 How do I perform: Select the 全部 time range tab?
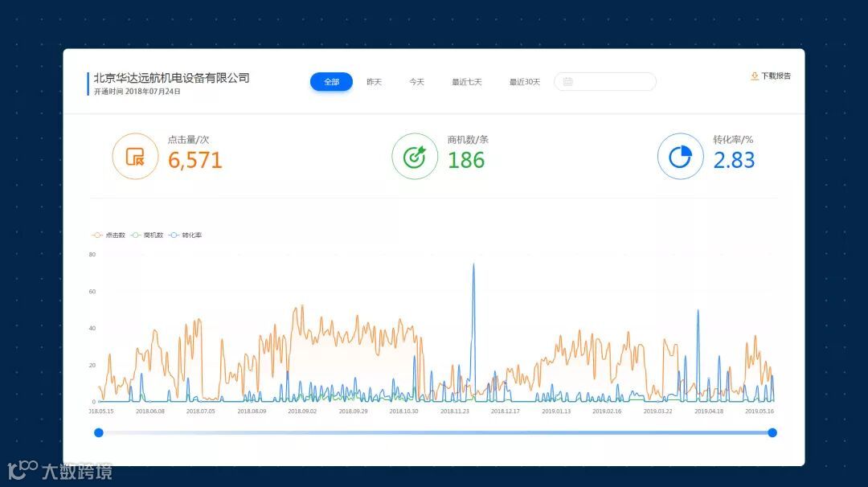[x=331, y=82]
